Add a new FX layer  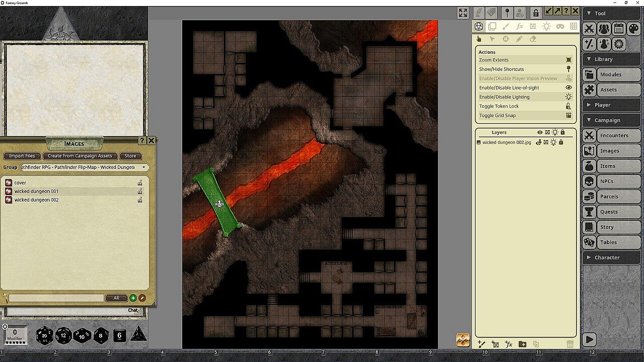509,344
